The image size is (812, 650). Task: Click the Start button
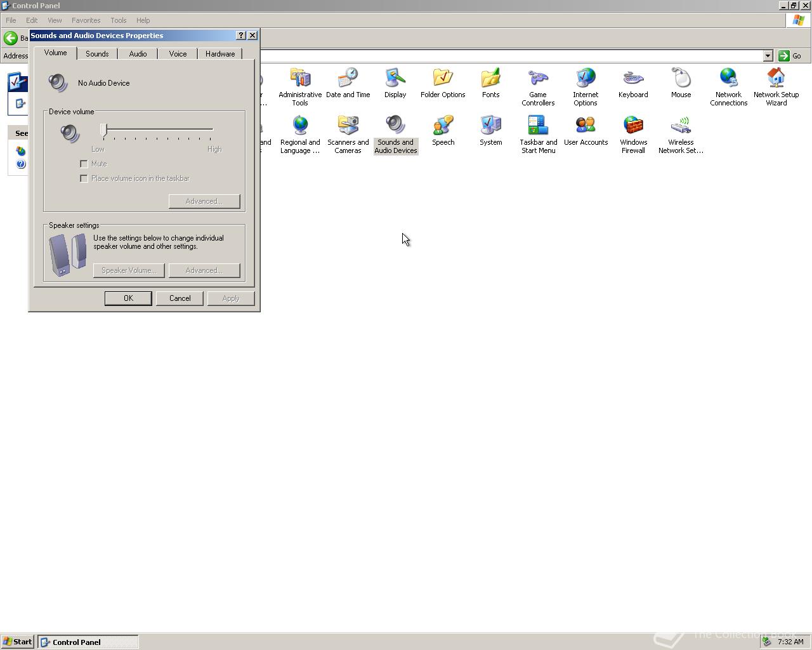pos(17,642)
